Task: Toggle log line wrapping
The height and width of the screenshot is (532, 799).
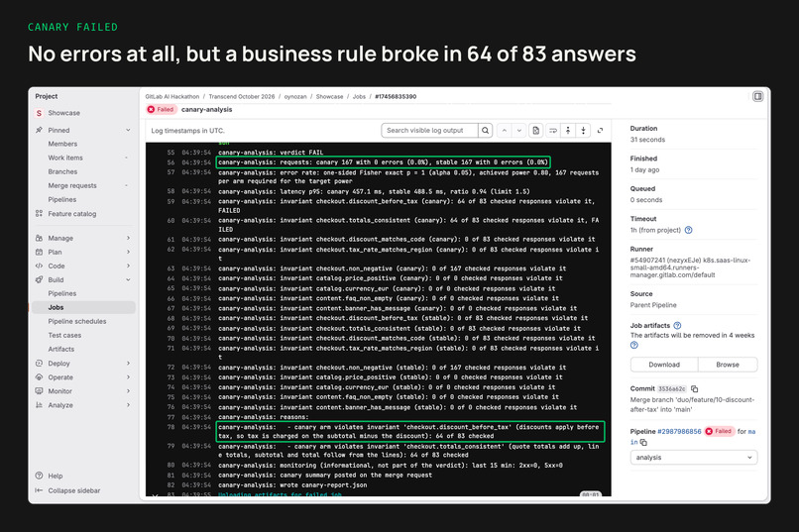Action: [x=553, y=131]
